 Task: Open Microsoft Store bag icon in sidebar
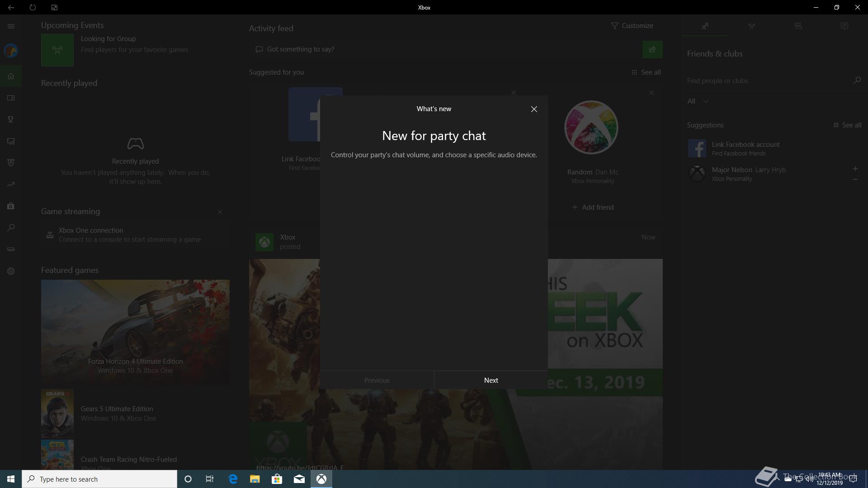[x=11, y=206]
